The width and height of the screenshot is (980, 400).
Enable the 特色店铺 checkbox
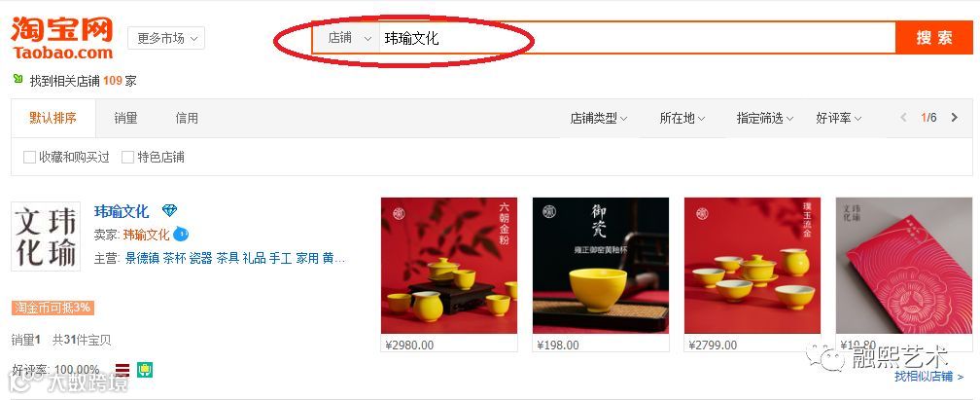coord(127,157)
